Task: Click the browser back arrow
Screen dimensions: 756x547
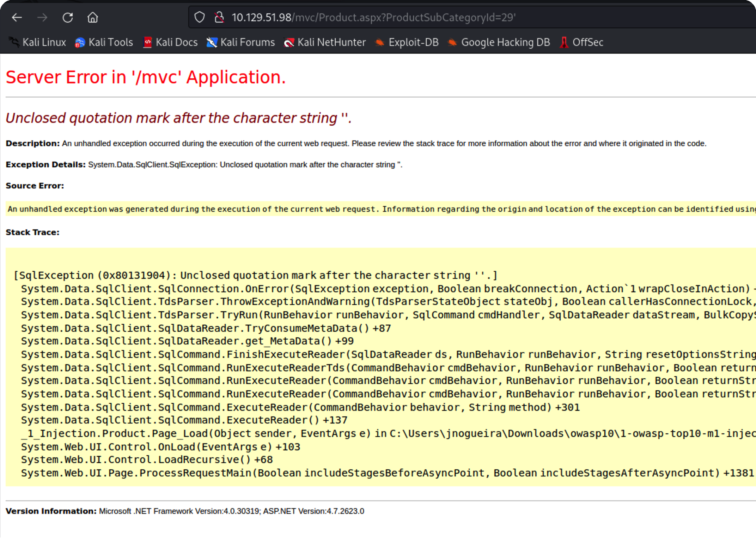Action: coord(17,17)
